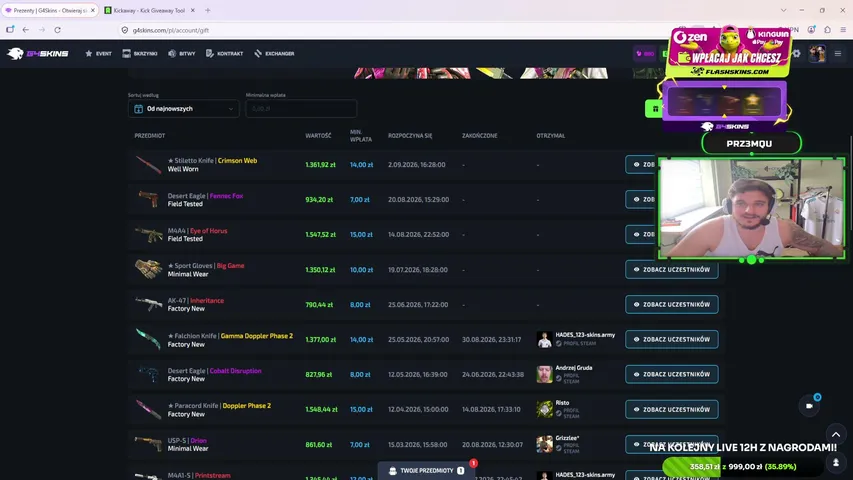Click the Stiletto Knife item thumbnail

coord(149,164)
